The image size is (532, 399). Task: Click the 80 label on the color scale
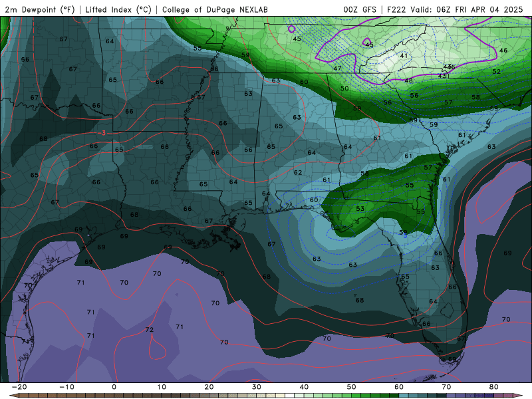point(494,387)
